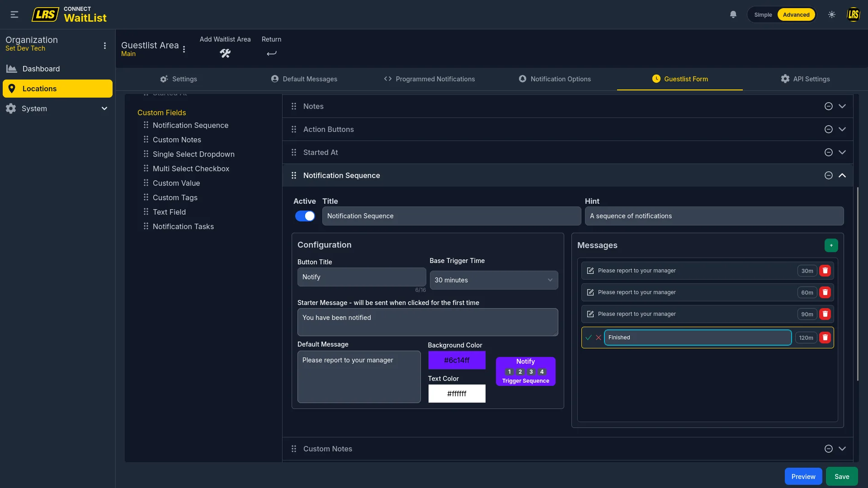Image resolution: width=868 pixels, height=488 pixels.
Task: Select Advanced mode
Action: point(796,14)
